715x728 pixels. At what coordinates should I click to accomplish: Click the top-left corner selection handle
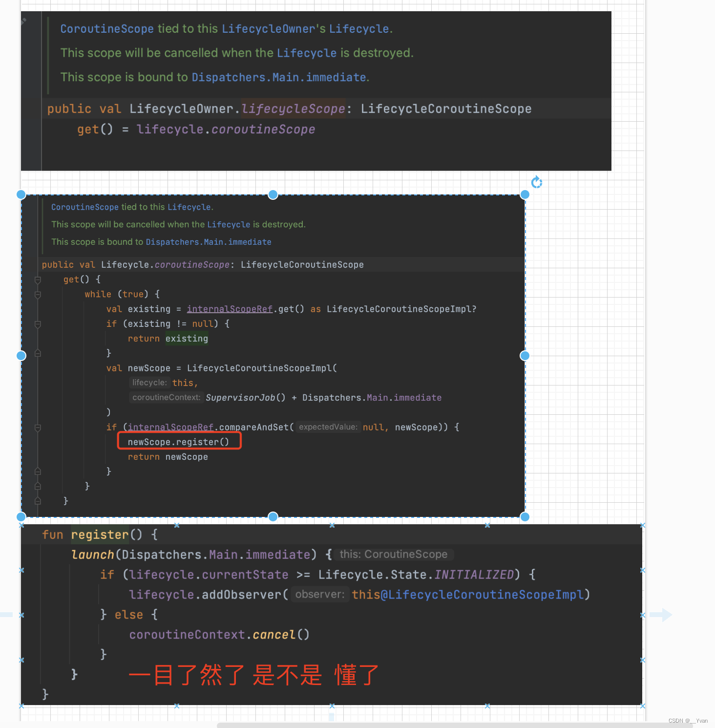pyautogui.click(x=21, y=194)
